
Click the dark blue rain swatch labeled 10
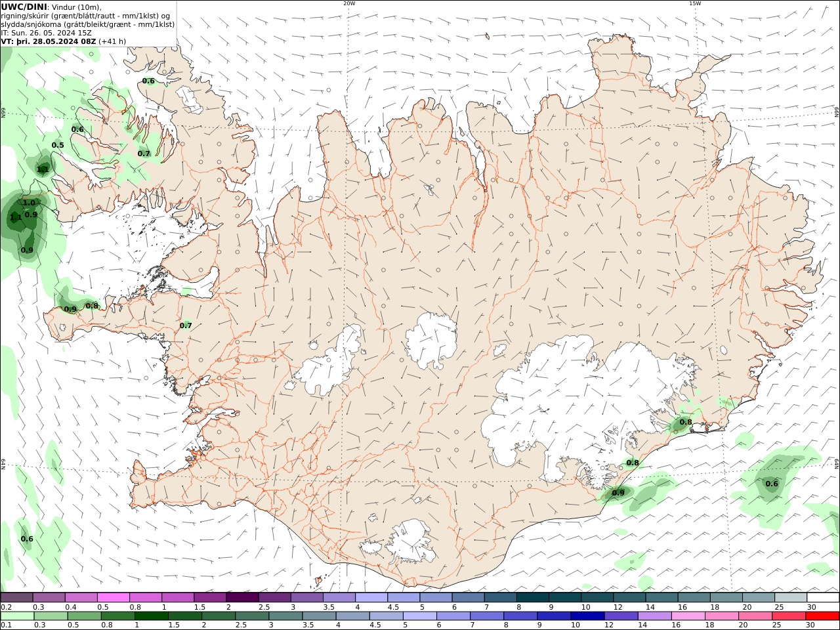[x=587, y=616]
